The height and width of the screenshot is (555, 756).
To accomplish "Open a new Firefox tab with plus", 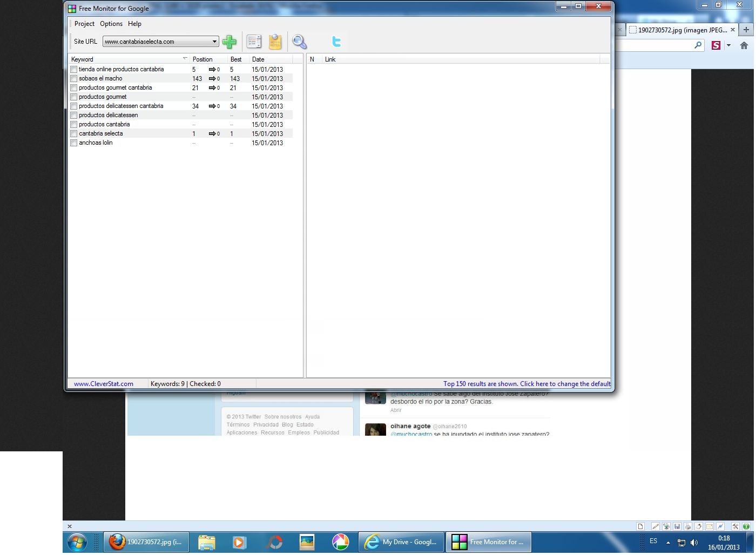I will tap(746, 30).
